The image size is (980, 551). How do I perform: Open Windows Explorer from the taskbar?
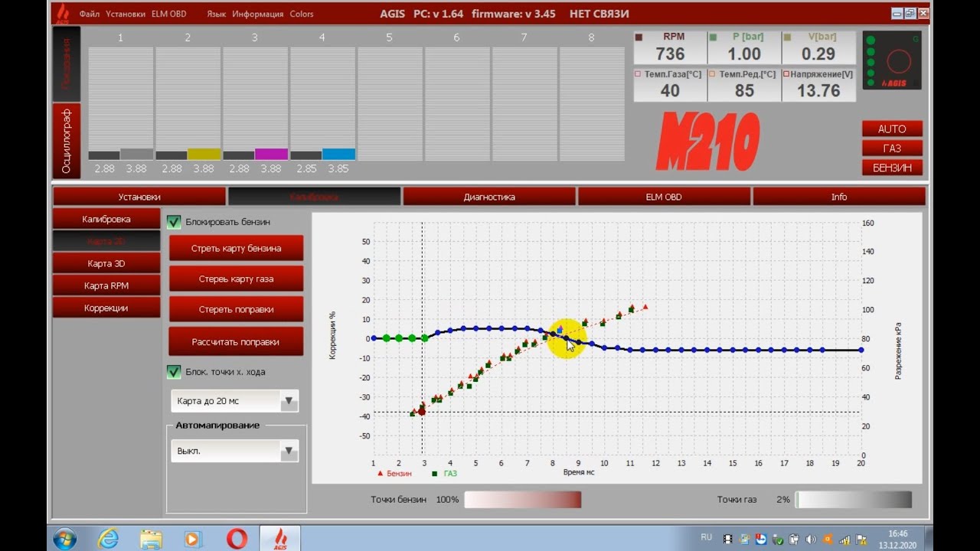click(151, 539)
